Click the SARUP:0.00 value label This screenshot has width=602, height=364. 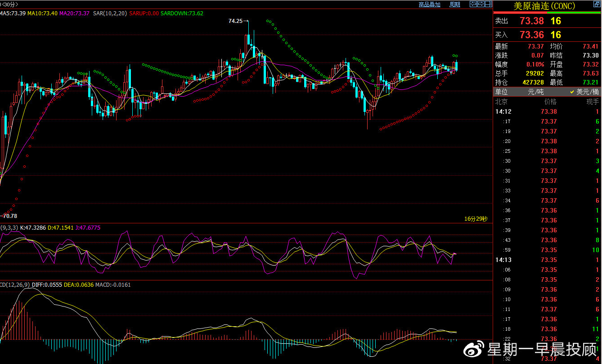[144, 13]
